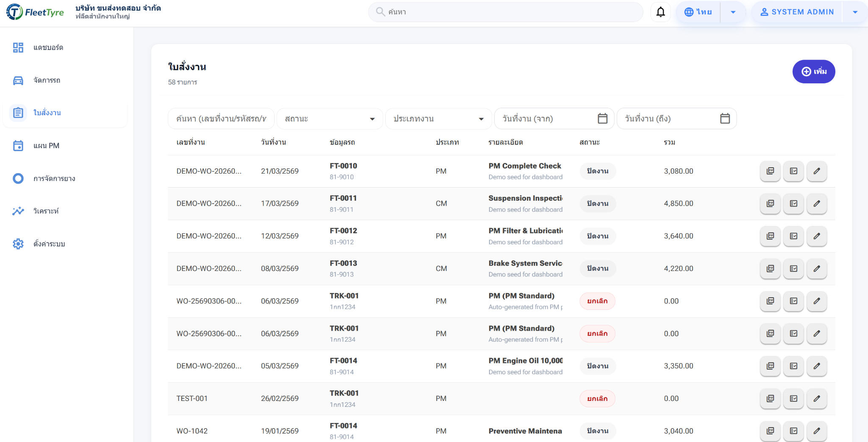Open แผน PM page from sidebar
The height and width of the screenshot is (442, 868).
(46, 146)
